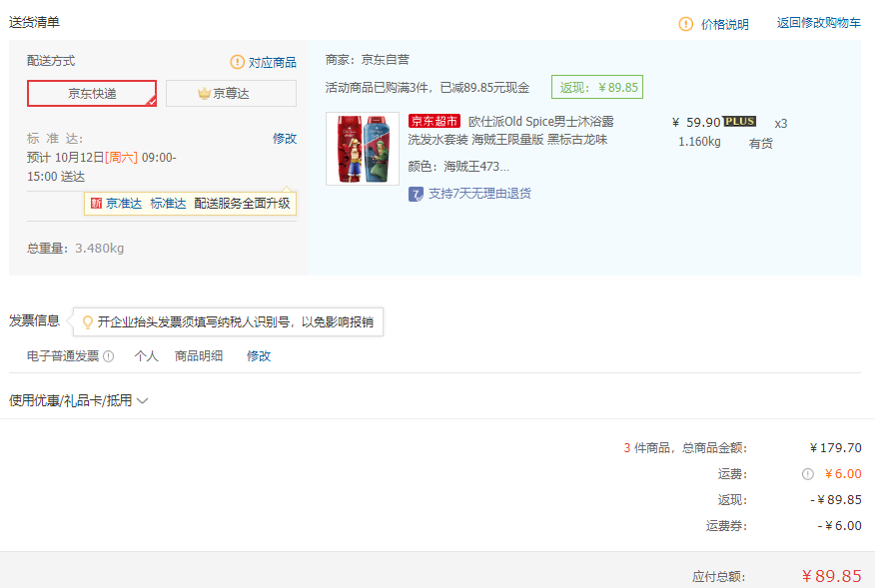
Task: Click the x3 product quantity
Action: pyautogui.click(x=781, y=124)
